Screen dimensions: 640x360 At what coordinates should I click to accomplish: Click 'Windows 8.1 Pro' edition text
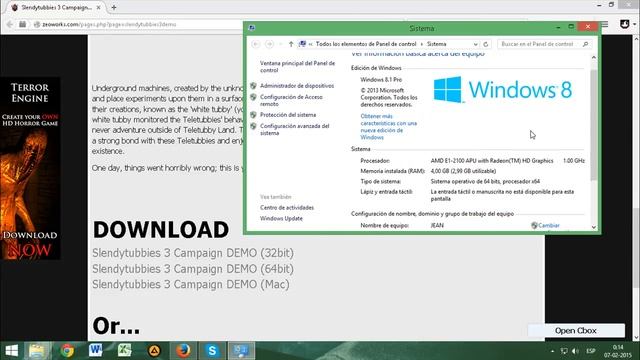381,80
